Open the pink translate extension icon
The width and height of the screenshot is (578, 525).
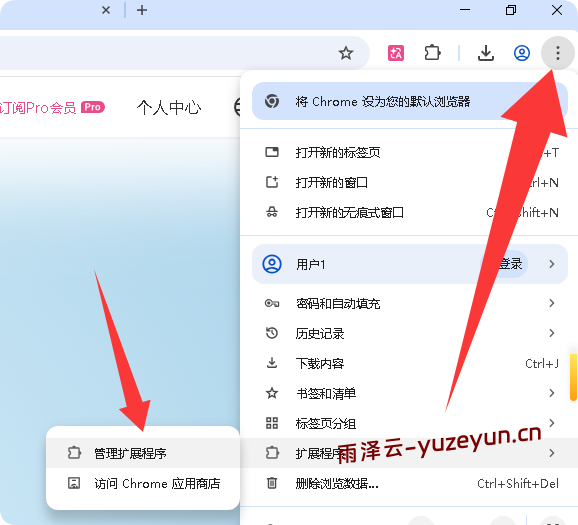(x=396, y=53)
